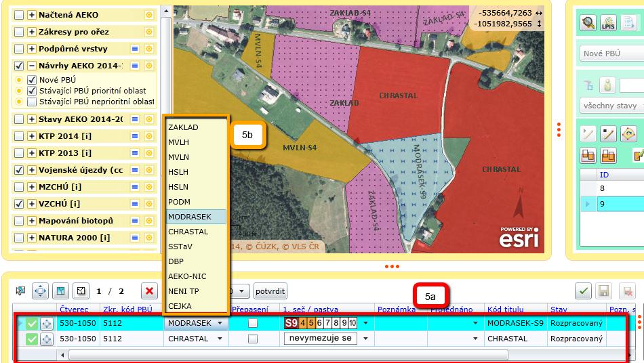
Task: Click the red X delete button
Action: [x=149, y=291]
